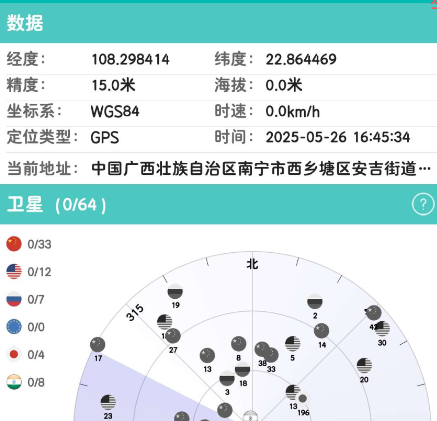Tap the China flag constellation icon
This screenshot has height=421, width=437.
[14, 244]
